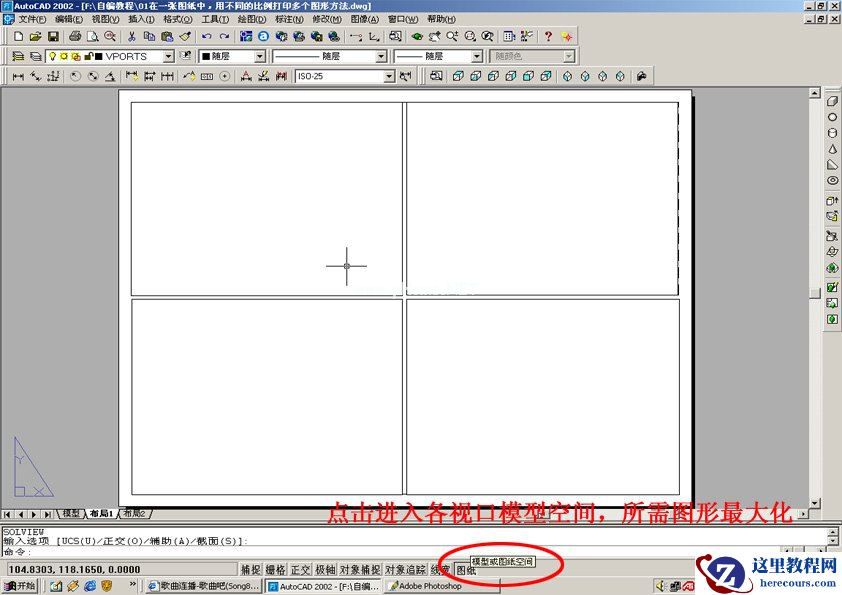Select the Diameter Dimension tool

[93, 76]
